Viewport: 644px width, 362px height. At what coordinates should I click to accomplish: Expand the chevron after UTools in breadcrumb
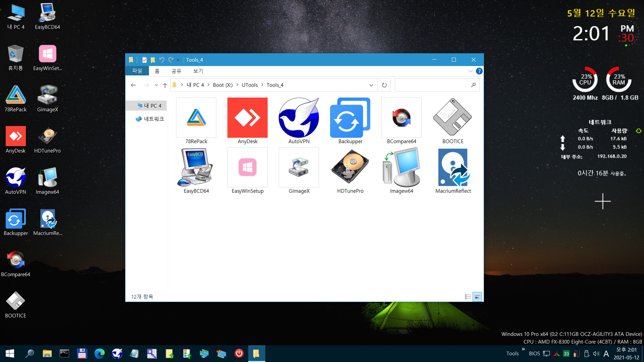click(262, 85)
